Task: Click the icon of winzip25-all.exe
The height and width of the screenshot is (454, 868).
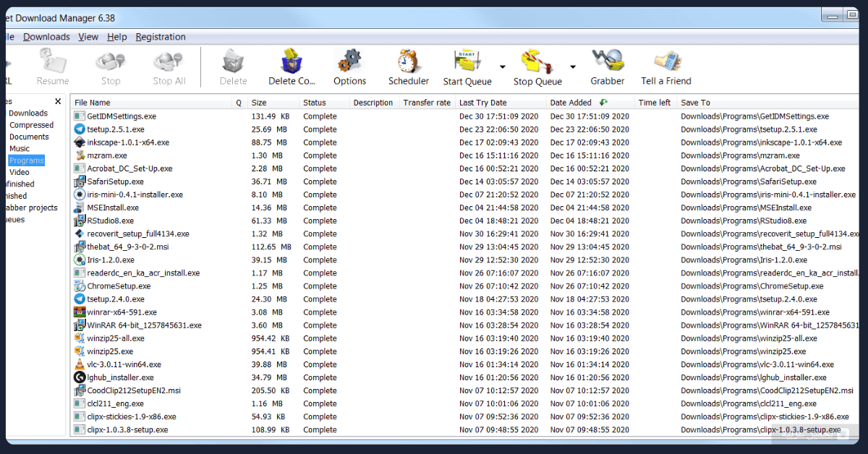Action: click(x=80, y=338)
